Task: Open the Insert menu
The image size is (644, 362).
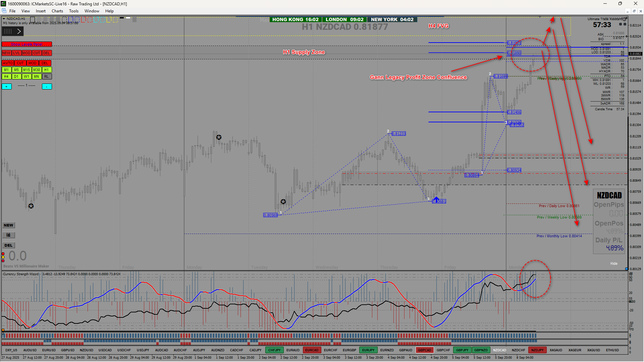Action: (x=41, y=11)
